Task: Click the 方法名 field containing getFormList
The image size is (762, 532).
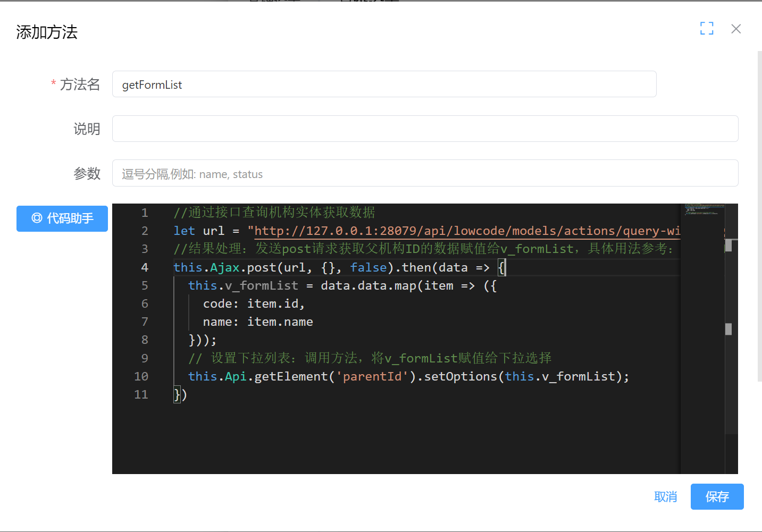Action: point(384,85)
